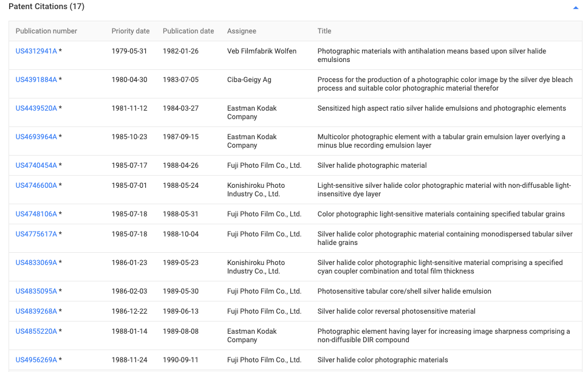Screen dimensions: 588x372
Task: Open patent link US4748106A
Action: click(x=36, y=214)
